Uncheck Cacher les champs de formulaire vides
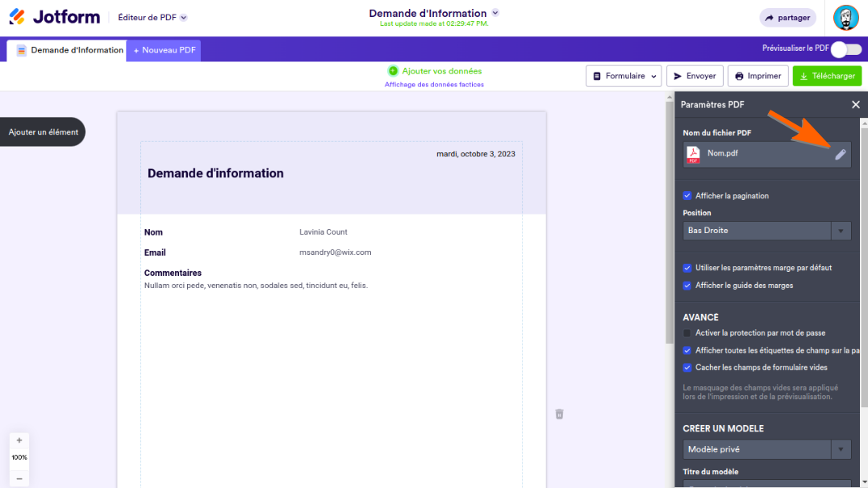 pos(687,367)
